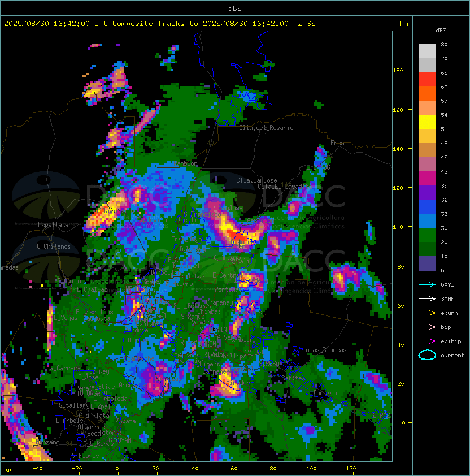Click the 'TUNUYAN' place label

(x=120, y=440)
